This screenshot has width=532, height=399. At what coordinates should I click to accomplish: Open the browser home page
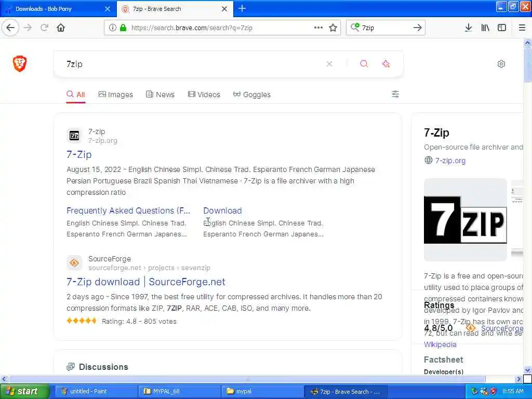61,28
